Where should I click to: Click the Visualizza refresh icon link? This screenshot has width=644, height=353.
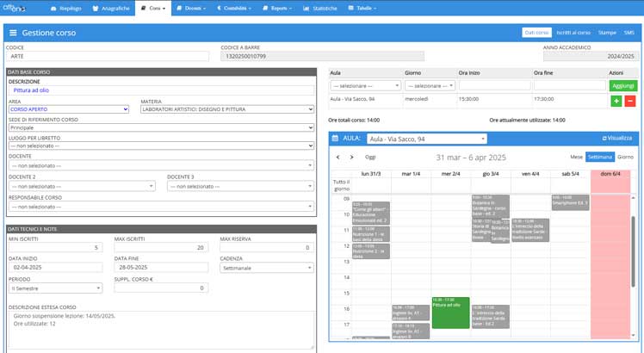(x=617, y=138)
